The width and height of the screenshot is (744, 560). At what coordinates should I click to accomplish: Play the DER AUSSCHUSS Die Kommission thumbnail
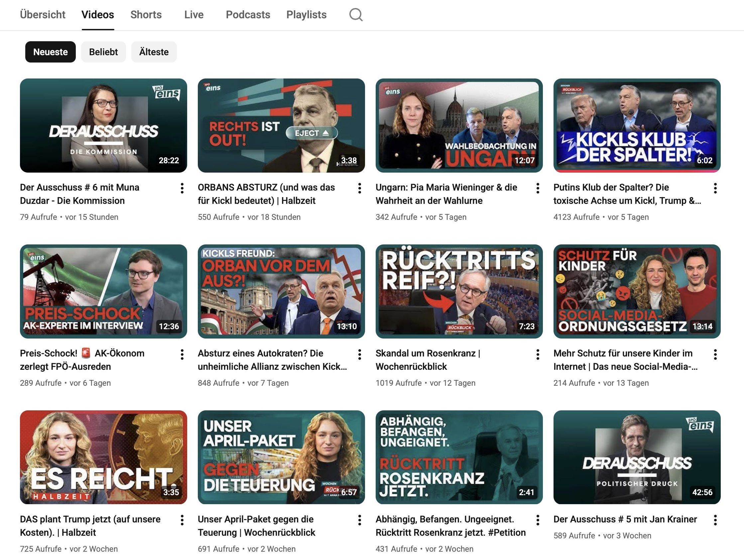point(103,125)
